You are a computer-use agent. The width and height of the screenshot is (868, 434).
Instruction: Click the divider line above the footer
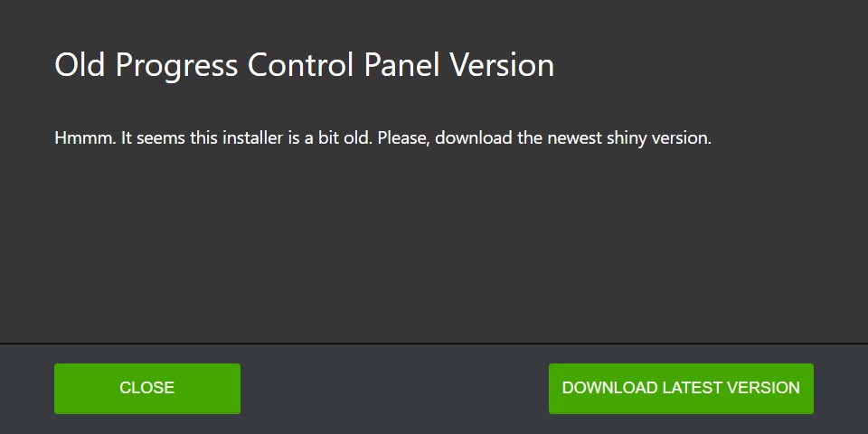tap(434, 344)
